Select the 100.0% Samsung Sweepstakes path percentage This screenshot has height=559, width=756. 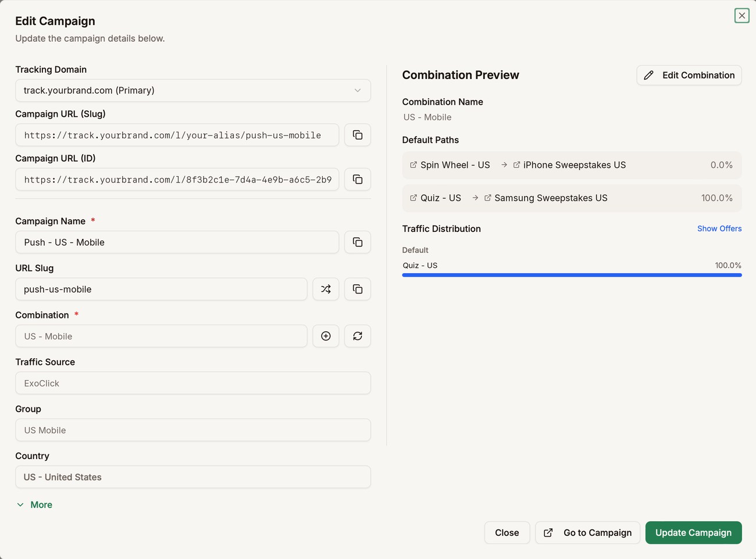coord(717,198)
